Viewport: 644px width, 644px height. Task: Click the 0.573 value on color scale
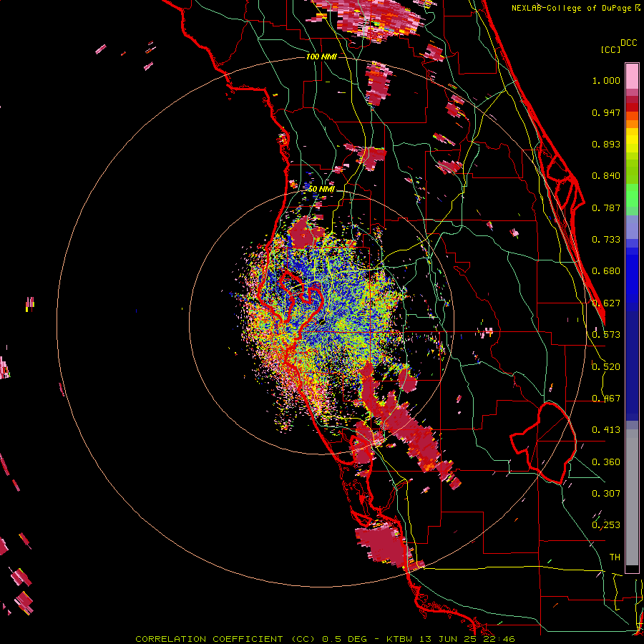pyautogui.click(x=606, y=335)
